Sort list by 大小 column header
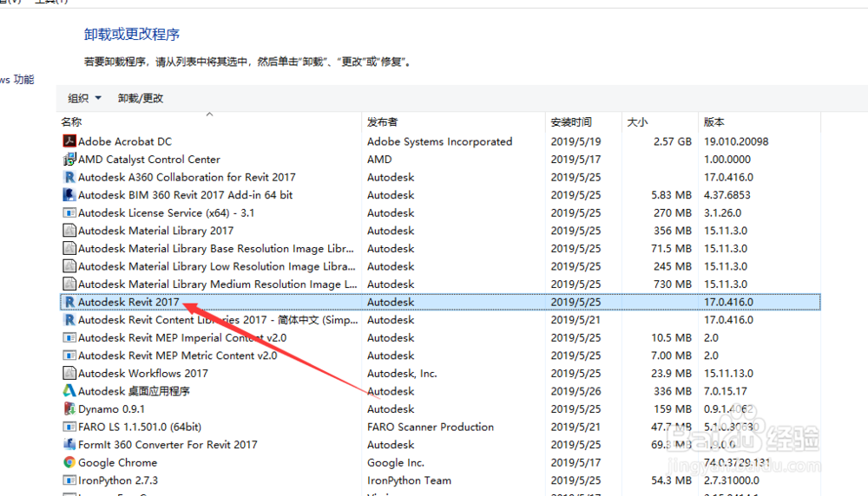The width and height of the screenshot is (868, 496). tap(637, 121)
